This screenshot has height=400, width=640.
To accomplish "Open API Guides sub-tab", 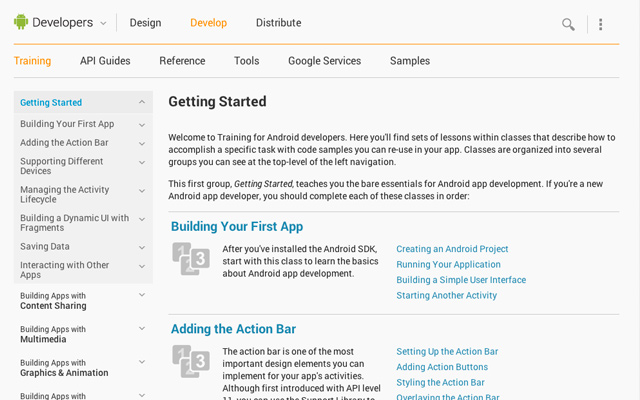I will (105, 61).
